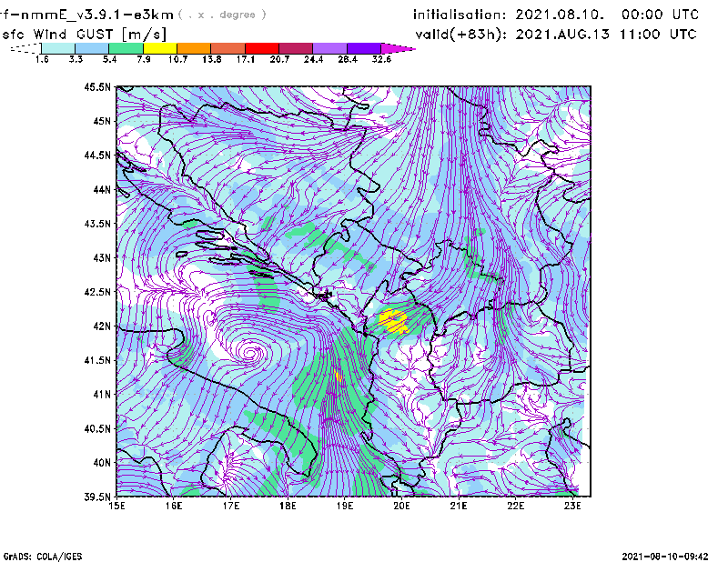
Task: Click the '23E' longitude label
Action: point(572,506)
